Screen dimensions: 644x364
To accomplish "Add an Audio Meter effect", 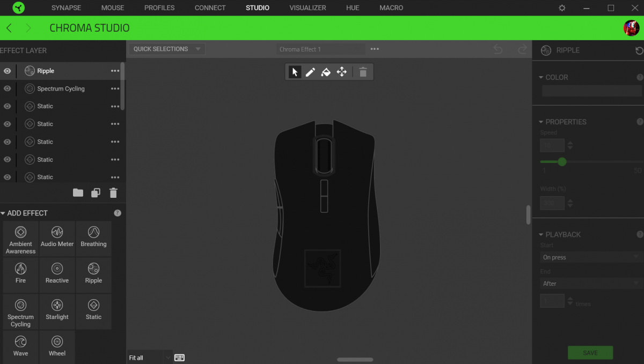I will 57,239.
